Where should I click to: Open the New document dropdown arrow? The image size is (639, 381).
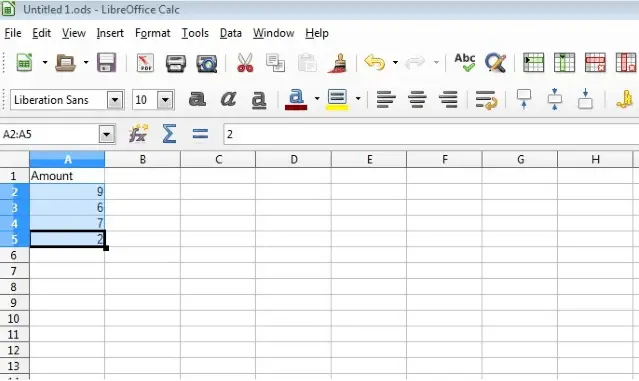pos(45,63)
